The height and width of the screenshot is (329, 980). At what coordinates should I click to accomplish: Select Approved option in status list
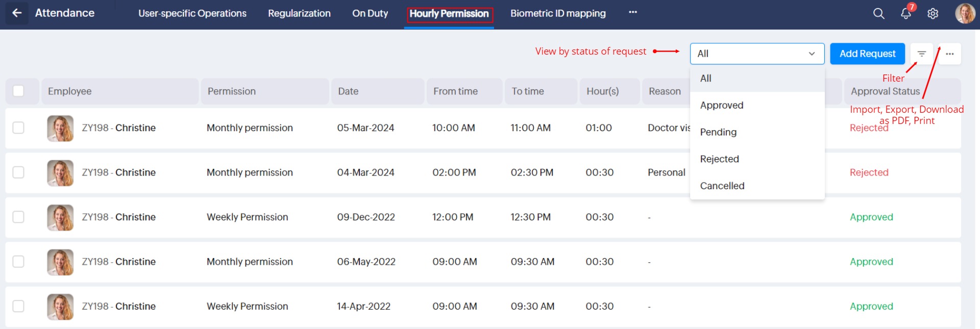pos(721,105)
